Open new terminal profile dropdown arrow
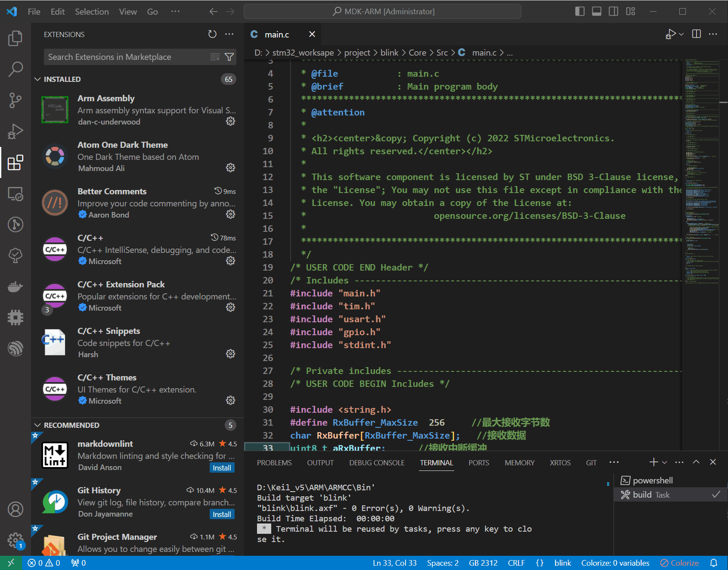This screenshot has width=728, height=570. click(665, 462)
